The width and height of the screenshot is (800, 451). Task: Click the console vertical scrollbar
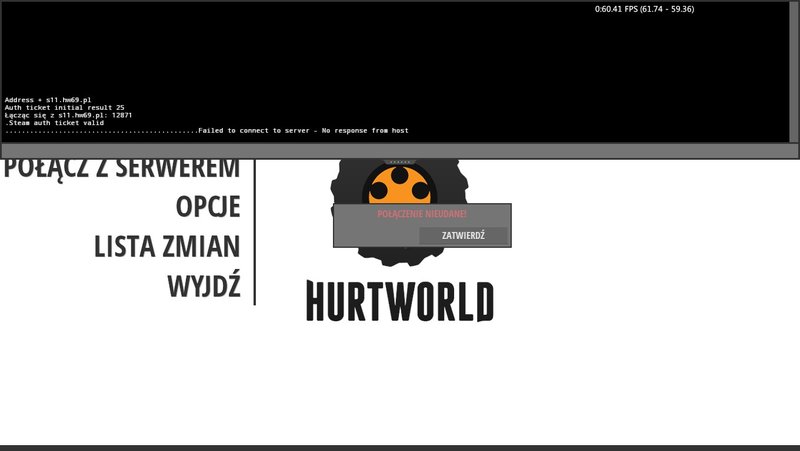click(793, 72)
